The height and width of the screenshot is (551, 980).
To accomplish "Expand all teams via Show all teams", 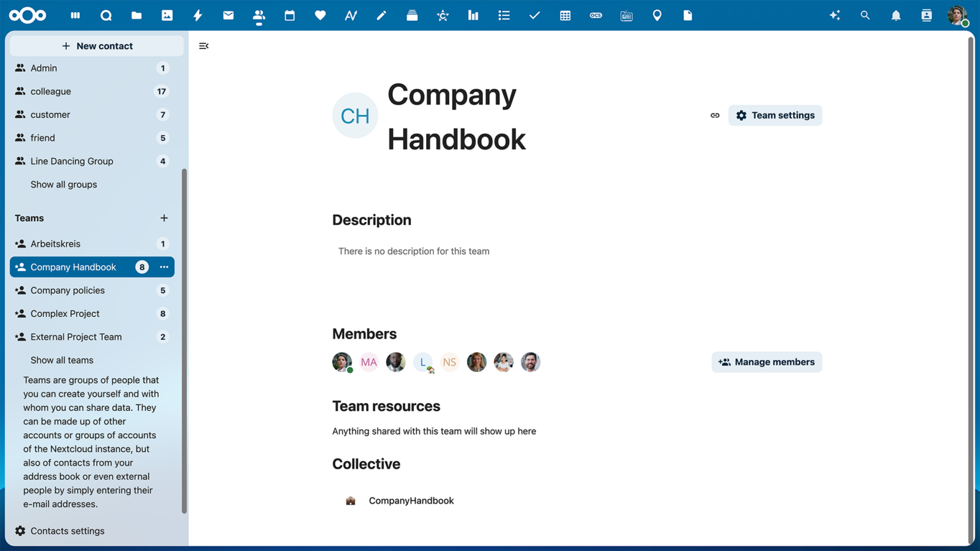I will click(62, 360).
